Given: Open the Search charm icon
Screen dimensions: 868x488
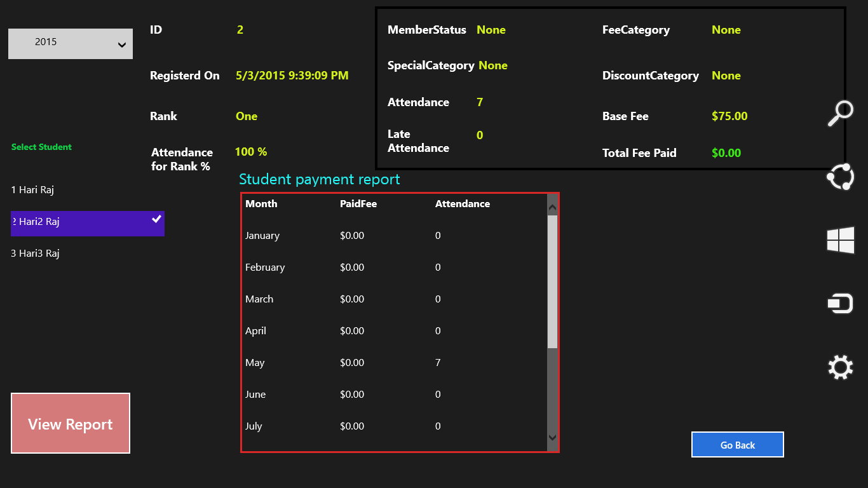Looking at the screenshot, I should point(840,114).
